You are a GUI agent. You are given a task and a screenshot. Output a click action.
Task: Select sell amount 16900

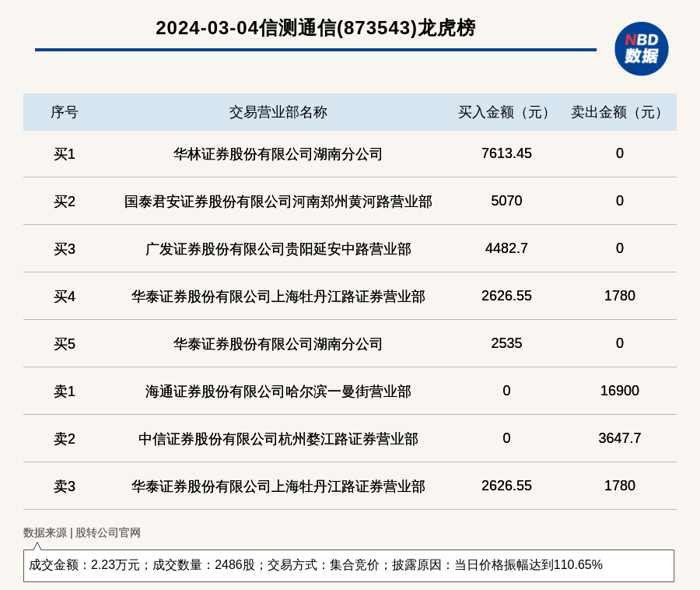(x=619, y=391)
